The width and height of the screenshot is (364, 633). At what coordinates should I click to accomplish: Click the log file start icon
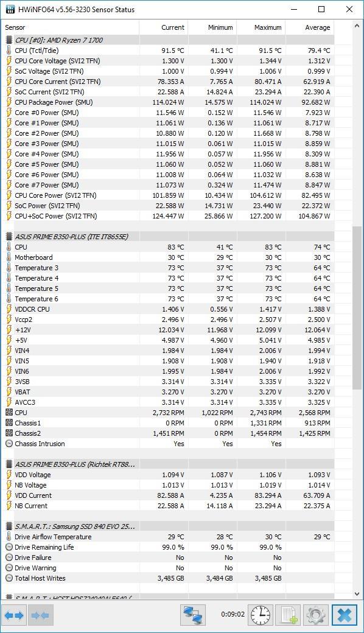[x=288, y=615]
